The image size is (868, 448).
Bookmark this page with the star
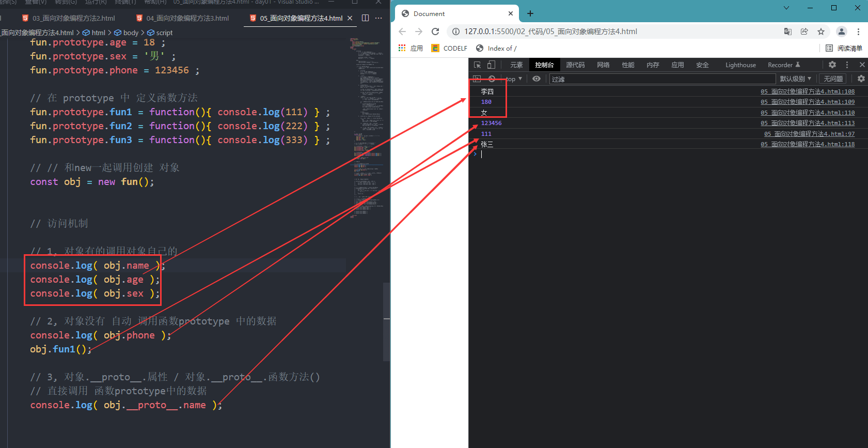(x=821, y=32)
